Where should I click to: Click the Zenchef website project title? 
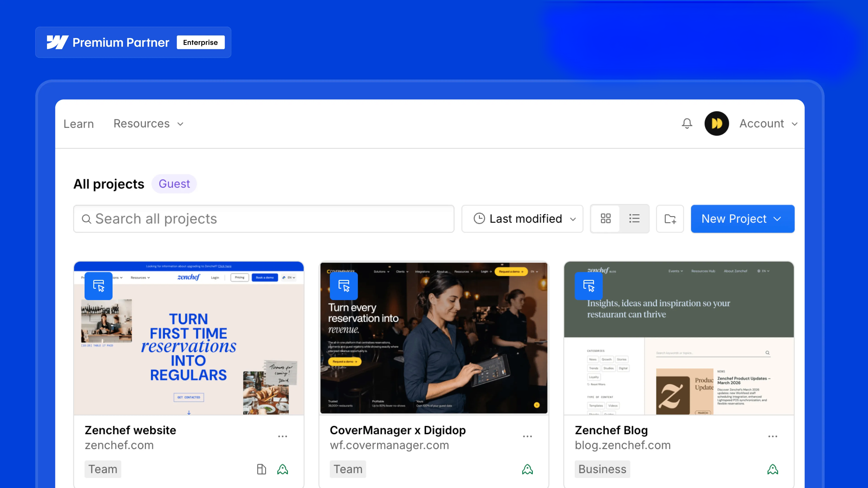[130, 430]
